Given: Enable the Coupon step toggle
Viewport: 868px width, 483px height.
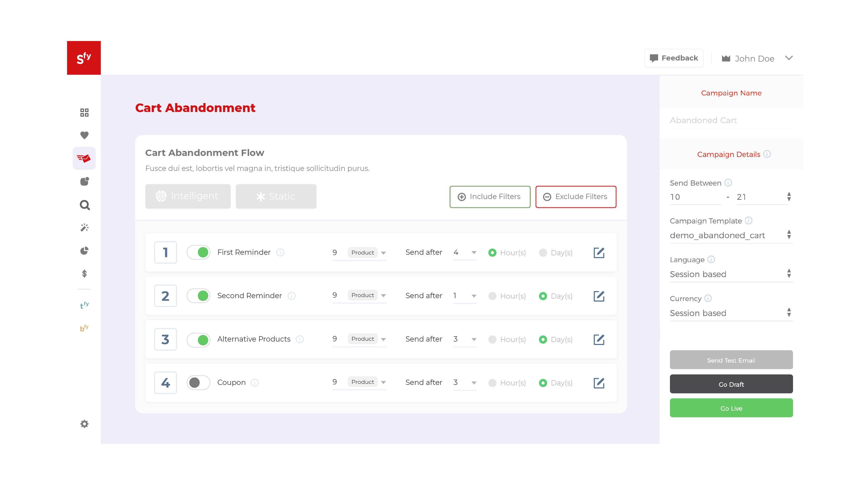Looking at the screenshot, I should pos(199,383).
